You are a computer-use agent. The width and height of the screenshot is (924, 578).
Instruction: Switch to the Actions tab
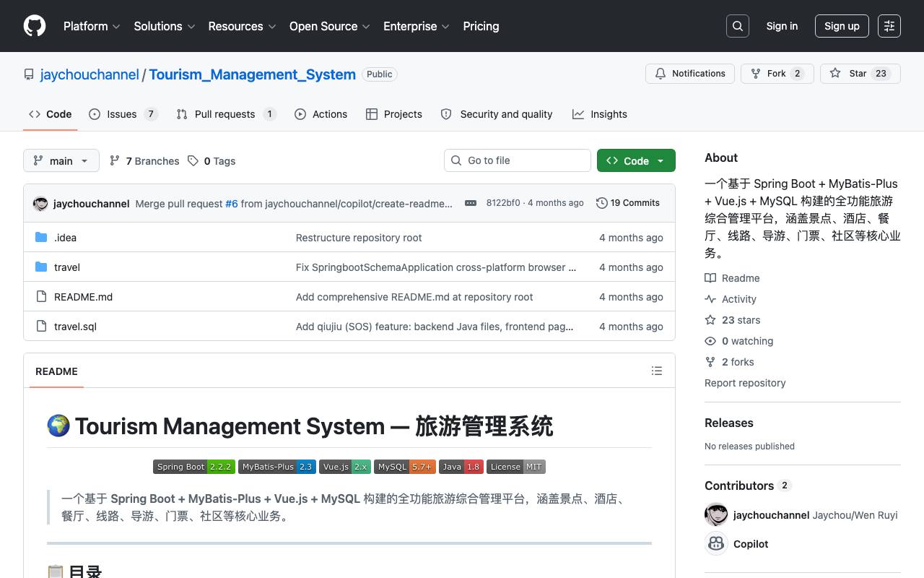coord(321,114)
